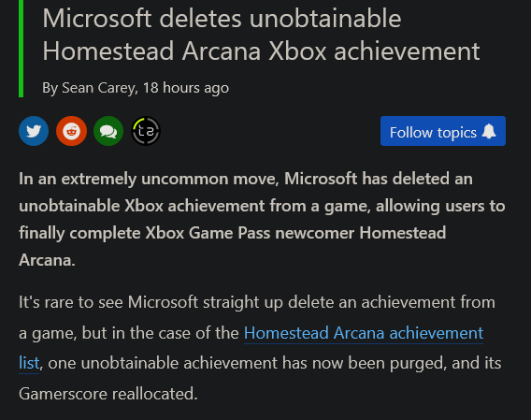Share the article via the Twitter icon
This screenshot has height=420, width=531.
click(x=34, y=131)
